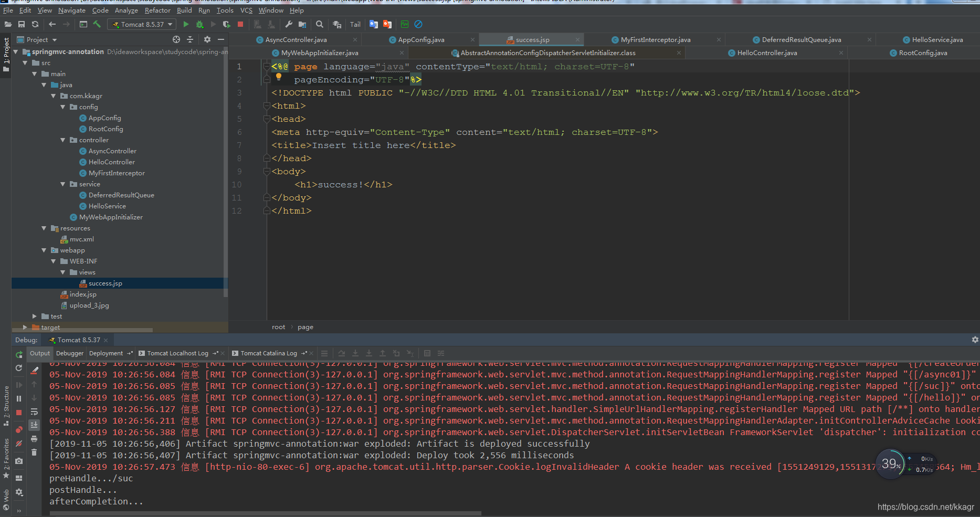This screenshot has height=517, width=980.
Task: Click the Synchronize refresh toolbar icon
Action: point(35,24)
